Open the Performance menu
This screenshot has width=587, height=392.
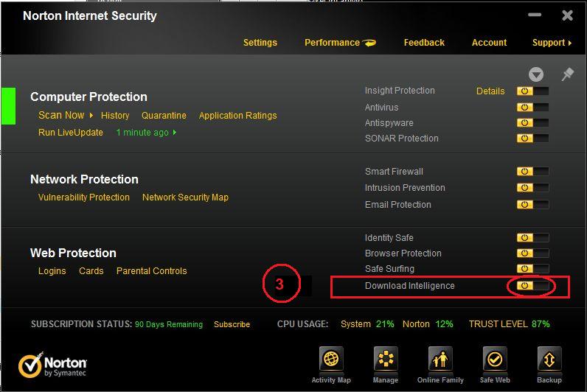click(332, 43)
